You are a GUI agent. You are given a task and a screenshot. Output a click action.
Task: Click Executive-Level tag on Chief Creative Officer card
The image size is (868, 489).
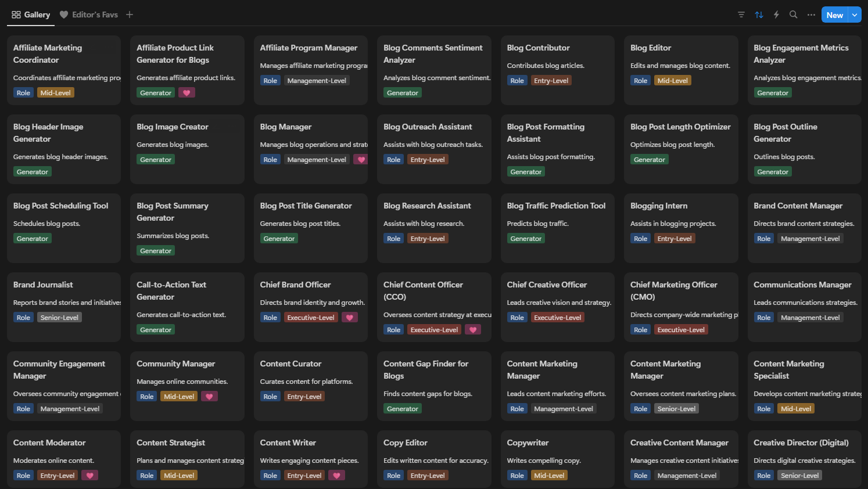[557, 318]
